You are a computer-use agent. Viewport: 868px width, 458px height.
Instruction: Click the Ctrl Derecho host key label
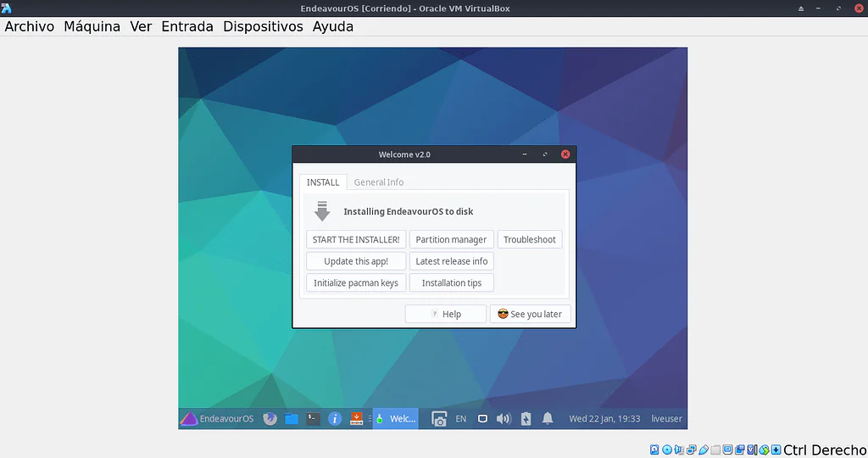[x=824, y=450]
